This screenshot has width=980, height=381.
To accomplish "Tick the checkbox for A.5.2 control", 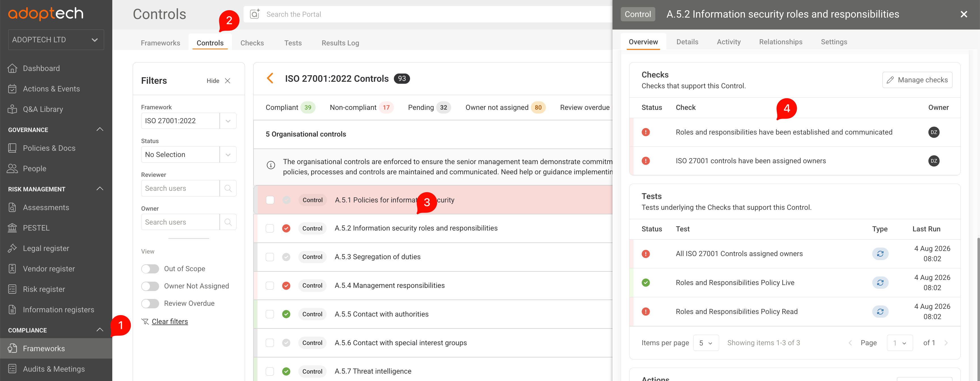I will [270, 228].
